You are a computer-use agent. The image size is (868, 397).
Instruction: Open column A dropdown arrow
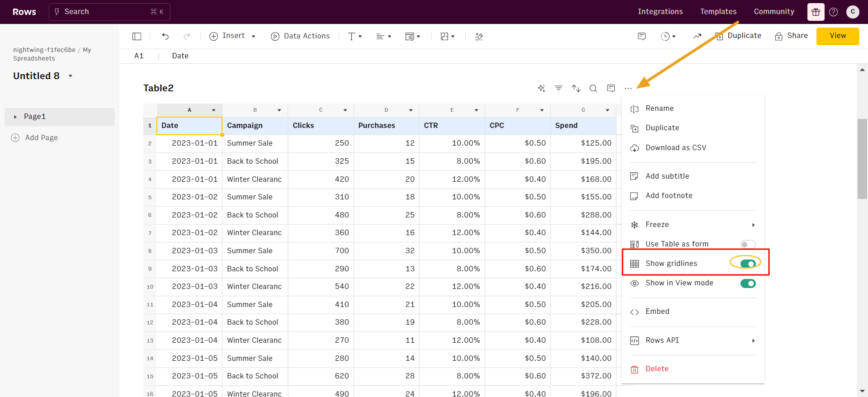point(214,110)
